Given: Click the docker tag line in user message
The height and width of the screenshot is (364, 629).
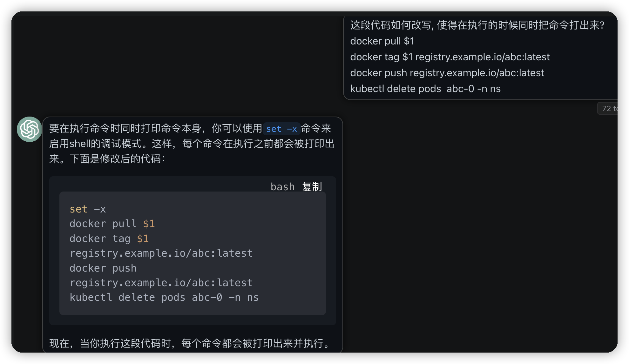Looking at the screenshot, I should point(450,57).
